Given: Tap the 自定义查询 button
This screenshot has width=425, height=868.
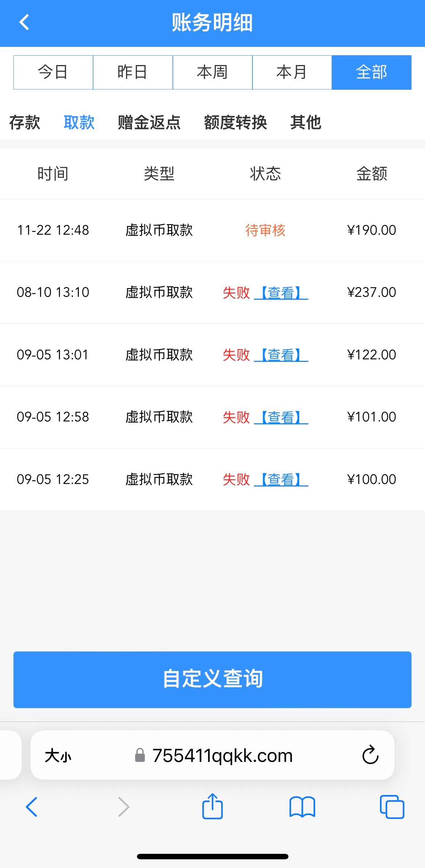Looking at the screenshot, I should (x=212, y=679).
